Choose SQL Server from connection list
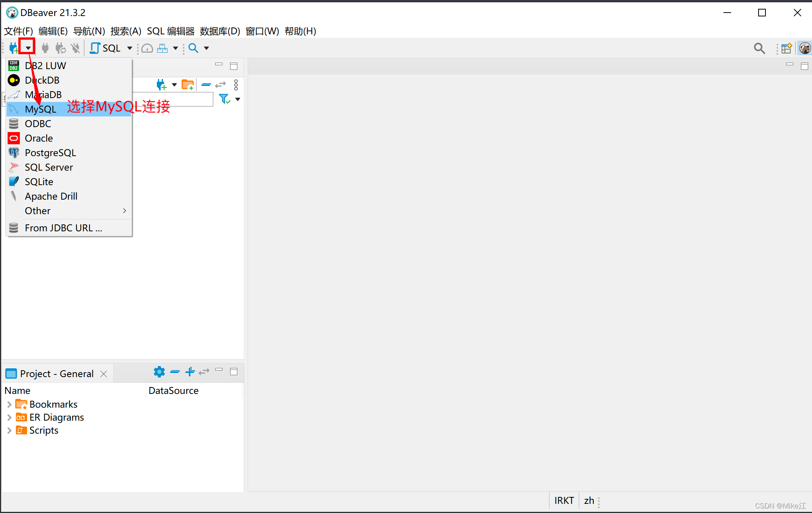The height and width of the screenshot is (513, 812). click(69, 167)
